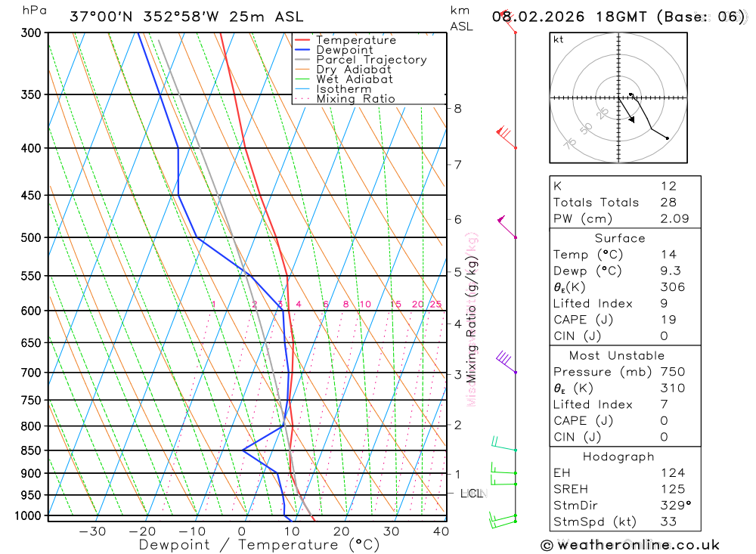Click the pink mixing ratio label 6
This screenshot has height=554, width=756.
pos(326,305)
